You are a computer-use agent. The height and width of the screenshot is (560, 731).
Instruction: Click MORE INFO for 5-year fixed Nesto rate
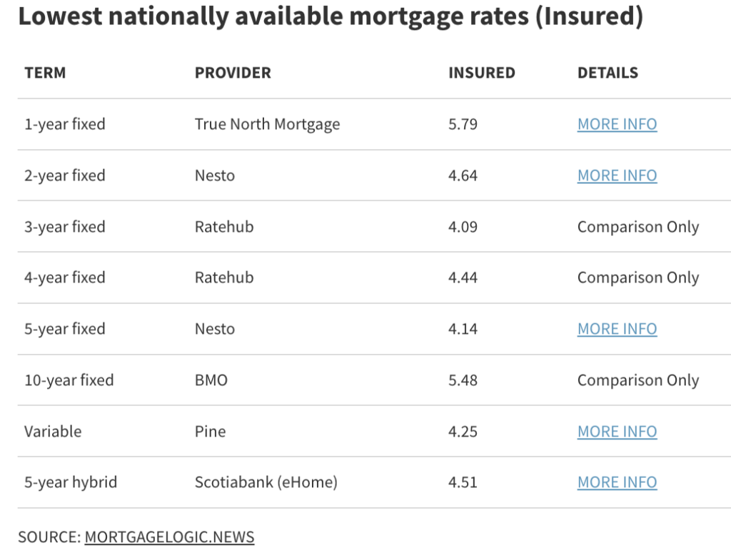click(x=617, y=329)
